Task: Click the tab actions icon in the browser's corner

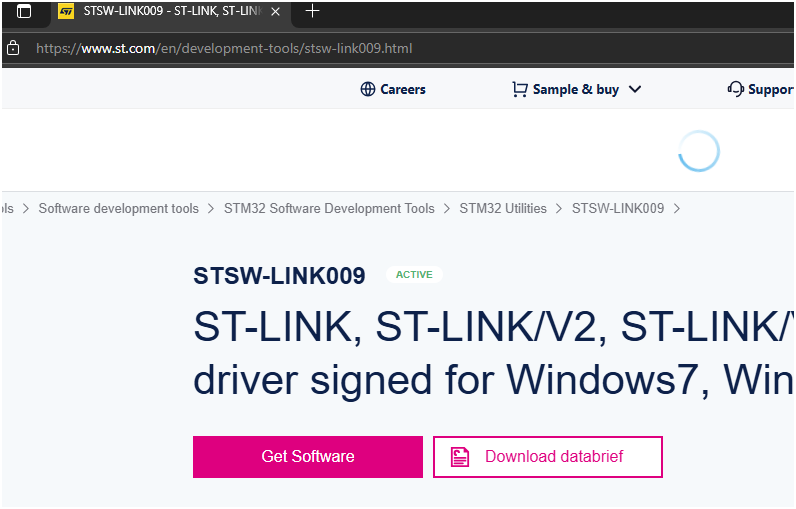Action: [24, 11]
